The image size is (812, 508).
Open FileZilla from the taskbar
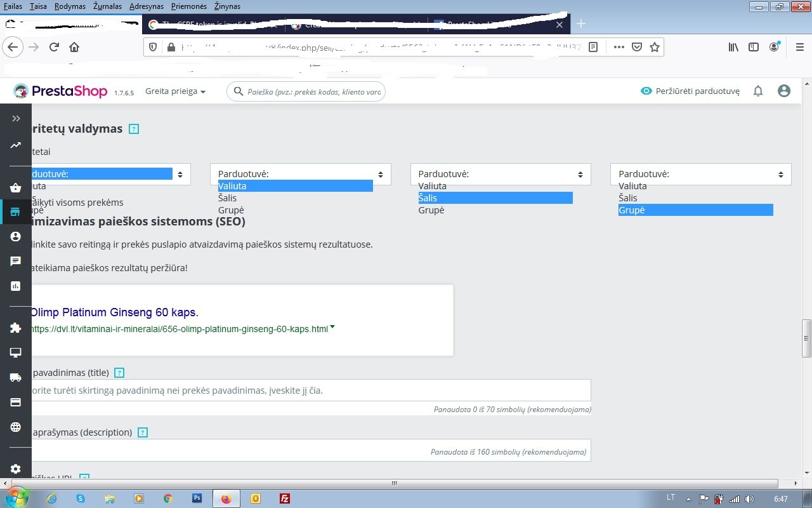pyautogui.click(x=285, y=498)
